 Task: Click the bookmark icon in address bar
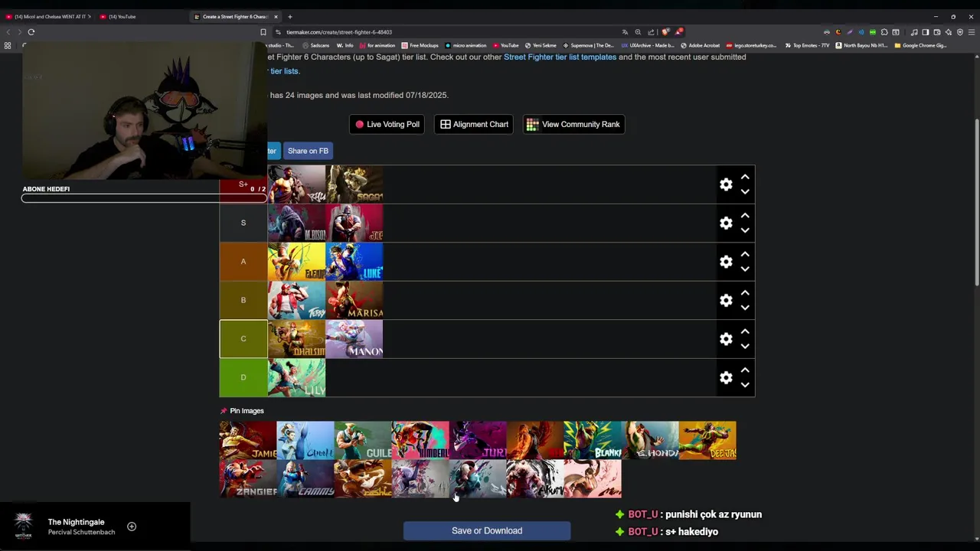(x=263, y=32)
